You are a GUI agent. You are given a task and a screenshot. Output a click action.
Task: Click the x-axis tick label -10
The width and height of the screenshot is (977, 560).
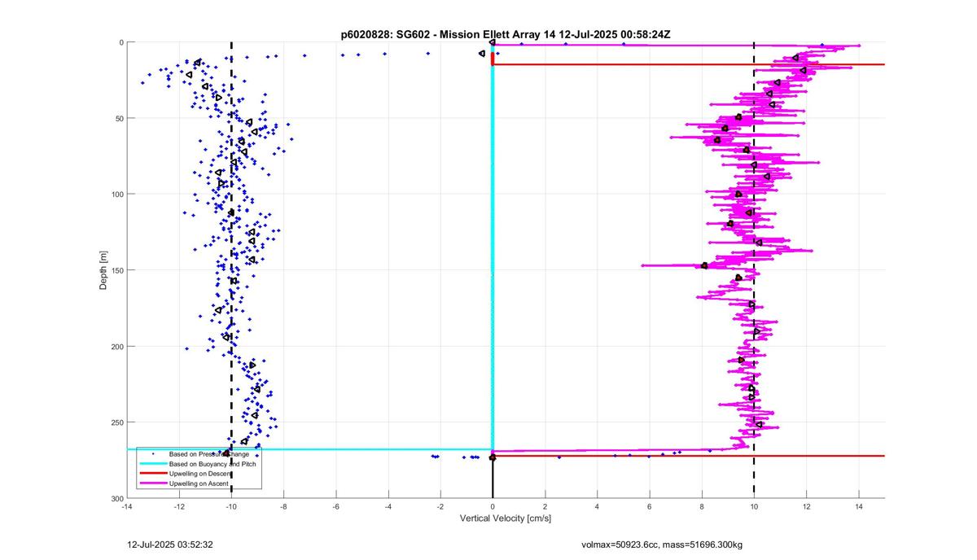pos(231,506)
